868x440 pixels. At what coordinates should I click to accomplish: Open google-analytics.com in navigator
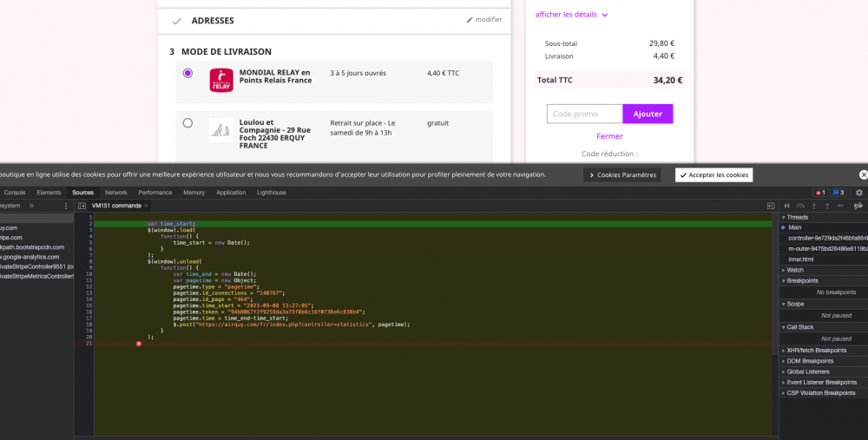[30, 257]
